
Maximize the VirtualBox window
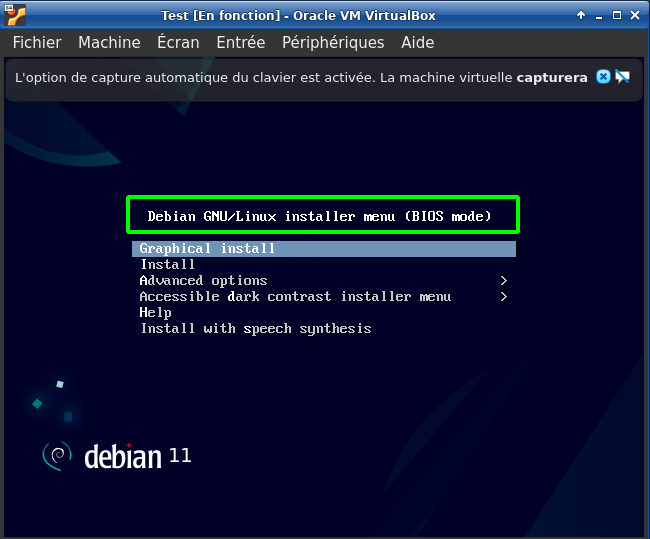coord(617,15)
